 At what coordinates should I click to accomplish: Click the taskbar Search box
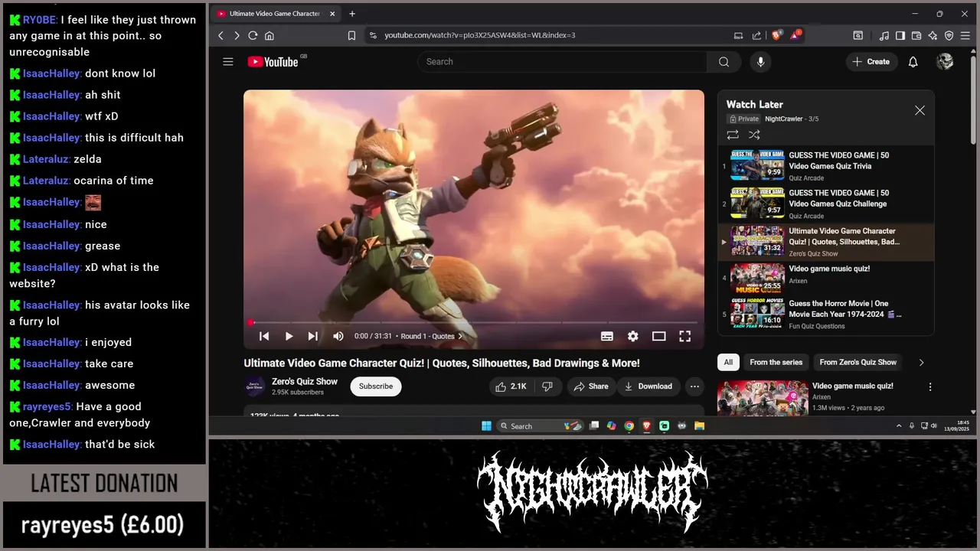tap(540, 426)
